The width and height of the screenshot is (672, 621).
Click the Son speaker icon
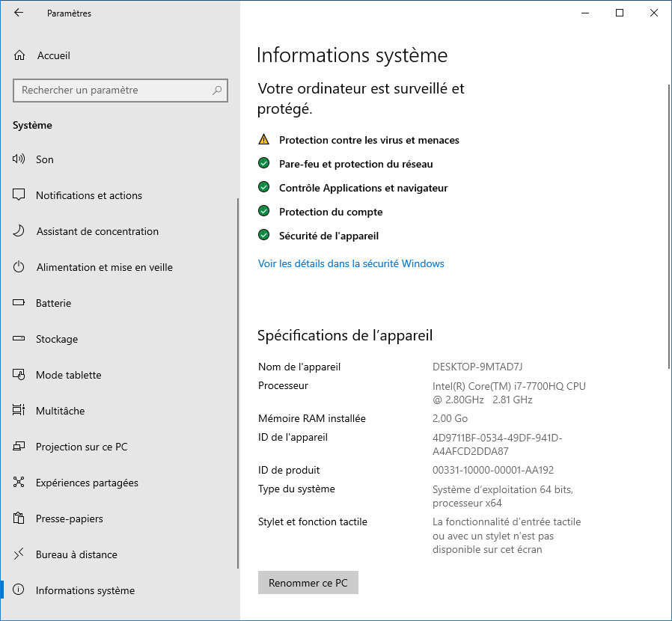(x=19, y=159)
